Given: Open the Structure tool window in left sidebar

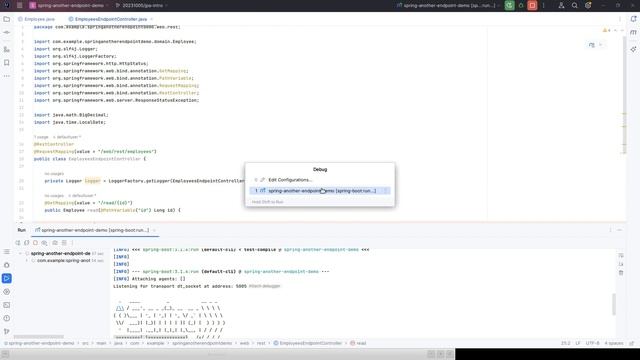Looking at the screenshot, I should click(x=7, y=49).
